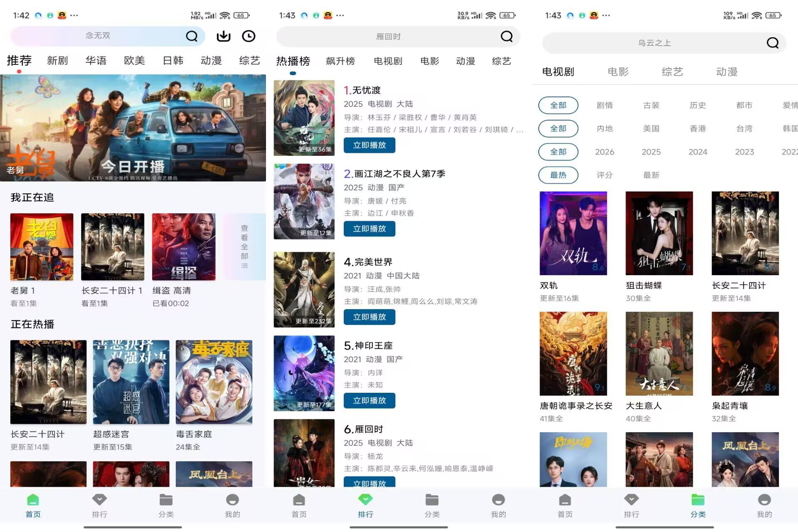
Task: Select the 香港 region filter
Action: (697, 128)
